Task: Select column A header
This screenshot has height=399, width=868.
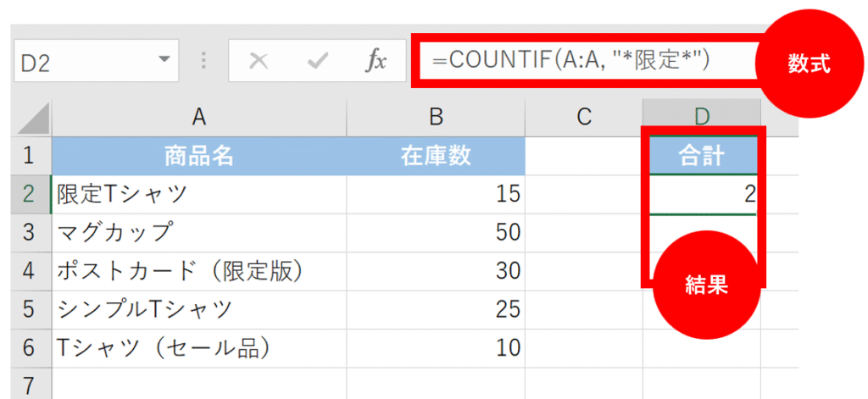Action: pos(198,118)
